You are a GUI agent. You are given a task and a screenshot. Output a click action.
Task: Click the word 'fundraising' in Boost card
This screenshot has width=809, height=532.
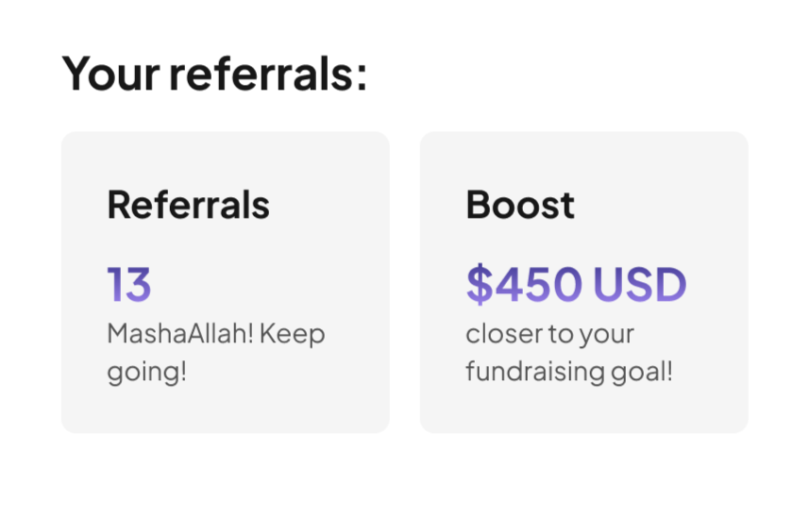click(x=535, y=371)
